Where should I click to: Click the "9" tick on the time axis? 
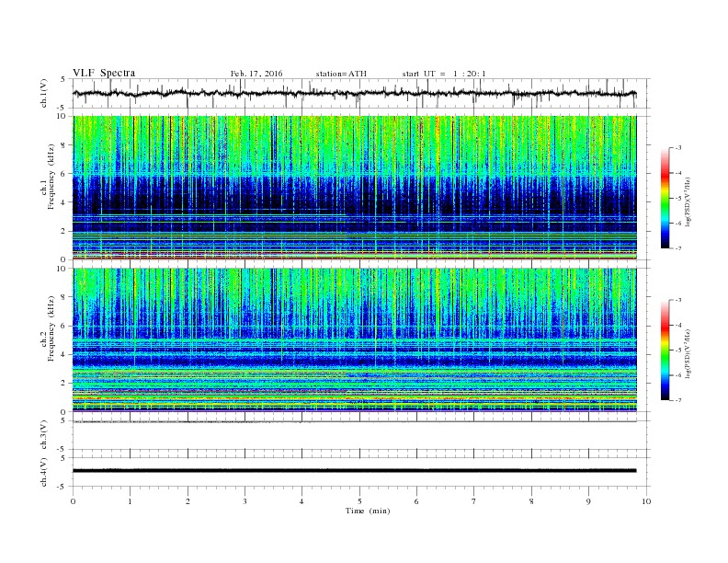click(588, 501)
